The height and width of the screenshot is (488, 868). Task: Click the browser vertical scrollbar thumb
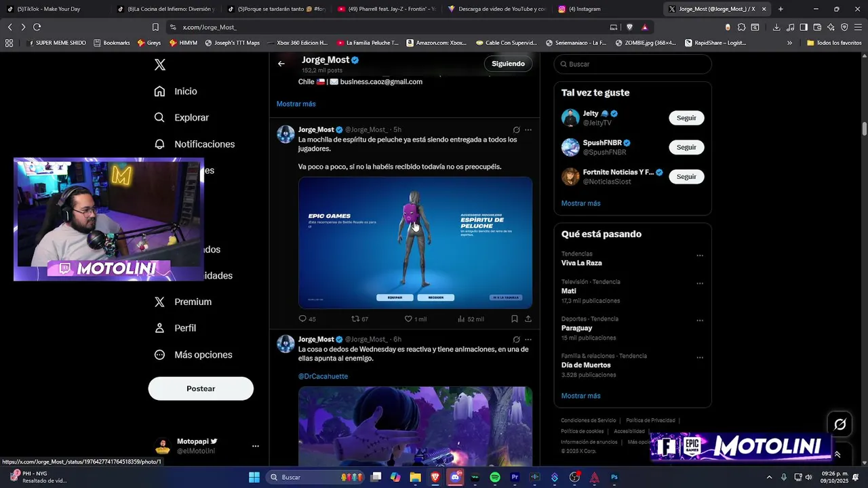(x=865, y=129)
